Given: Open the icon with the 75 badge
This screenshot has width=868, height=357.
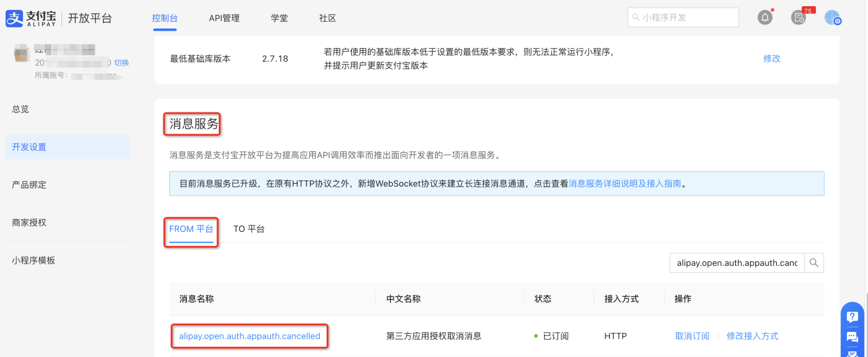Looking at the screenshot, I should coord(799,17).
